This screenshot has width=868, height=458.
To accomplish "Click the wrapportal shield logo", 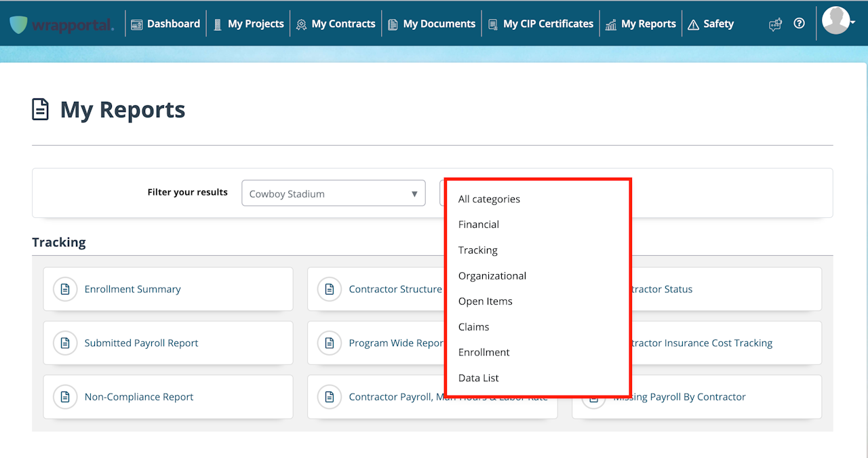I will click(19, 24).
